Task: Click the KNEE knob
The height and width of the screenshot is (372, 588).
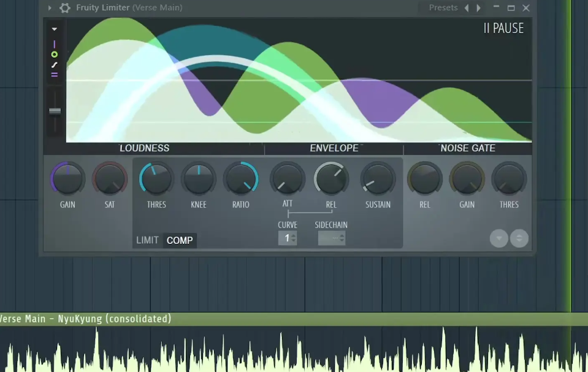Action: tap(199, 178)
